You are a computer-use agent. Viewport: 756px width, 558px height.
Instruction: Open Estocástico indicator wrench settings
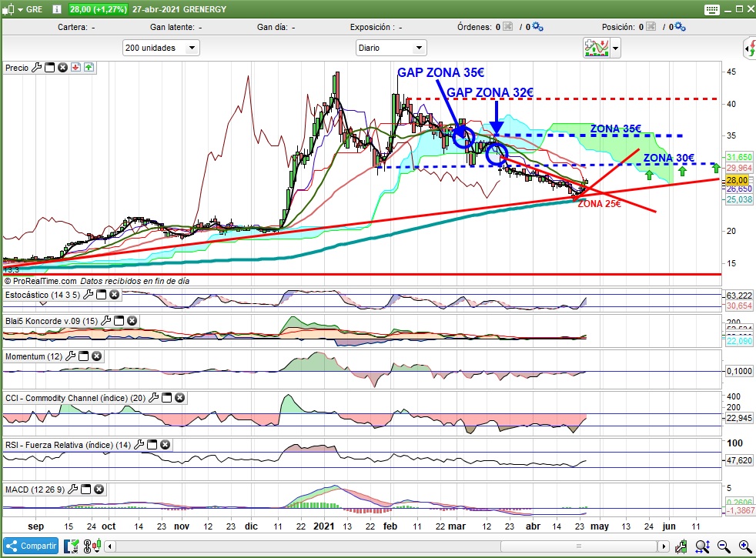pos(89,295)
